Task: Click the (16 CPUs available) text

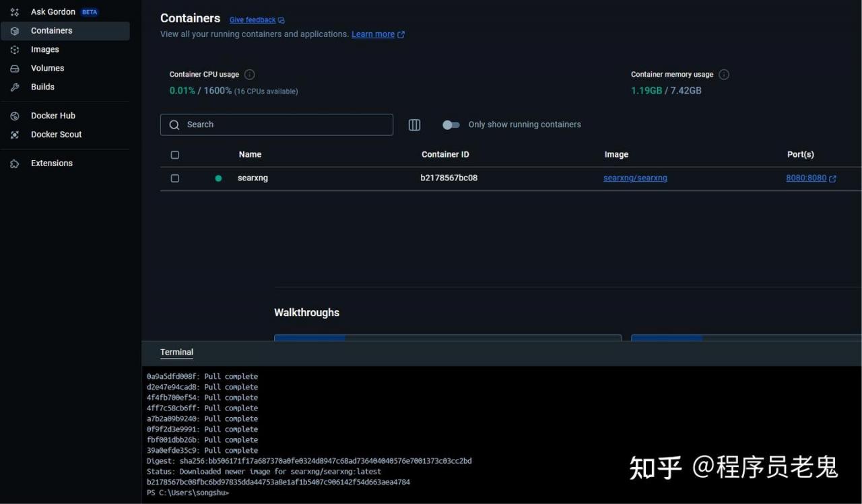Action: coord(266,92)
